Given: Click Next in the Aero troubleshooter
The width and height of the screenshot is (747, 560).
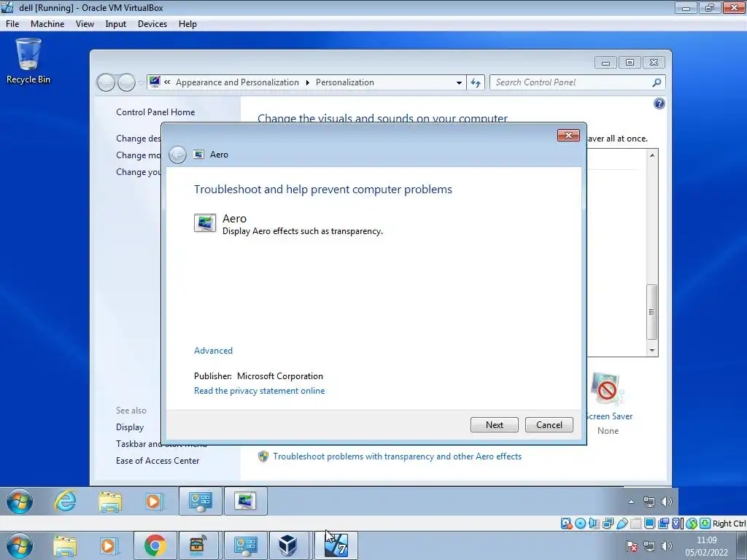Looking at the screenshot, I should pyautogui.click(x=495, y=425).
